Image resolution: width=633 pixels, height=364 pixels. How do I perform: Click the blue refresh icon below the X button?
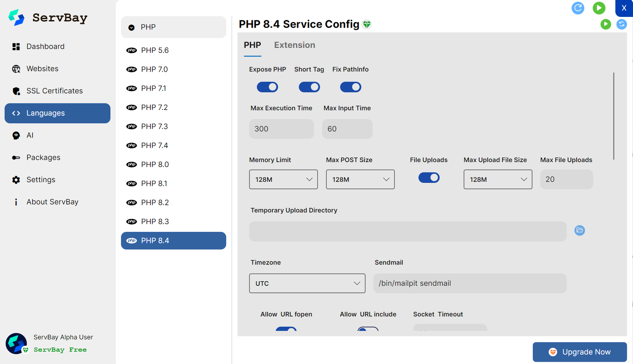tap(621, 24)
